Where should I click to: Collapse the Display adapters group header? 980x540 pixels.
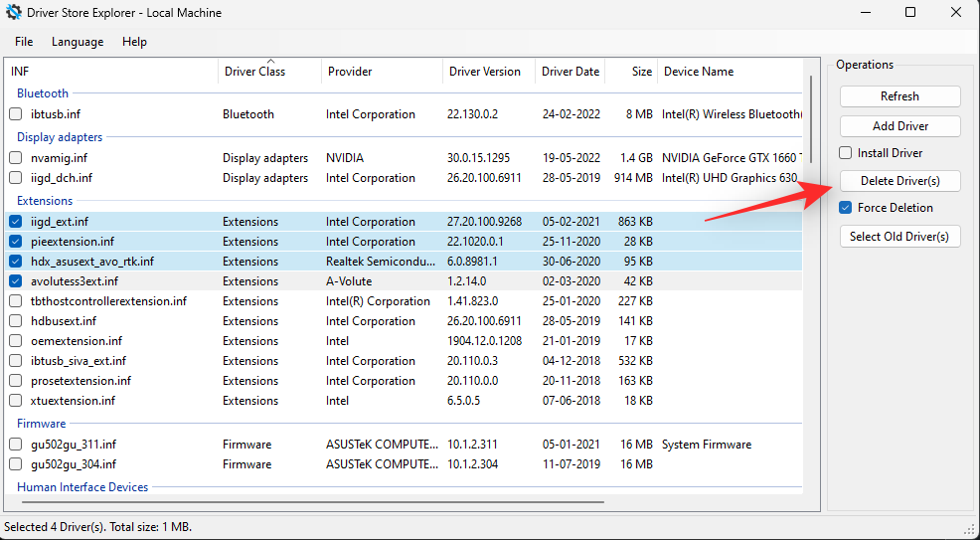[x=60, y=137]
